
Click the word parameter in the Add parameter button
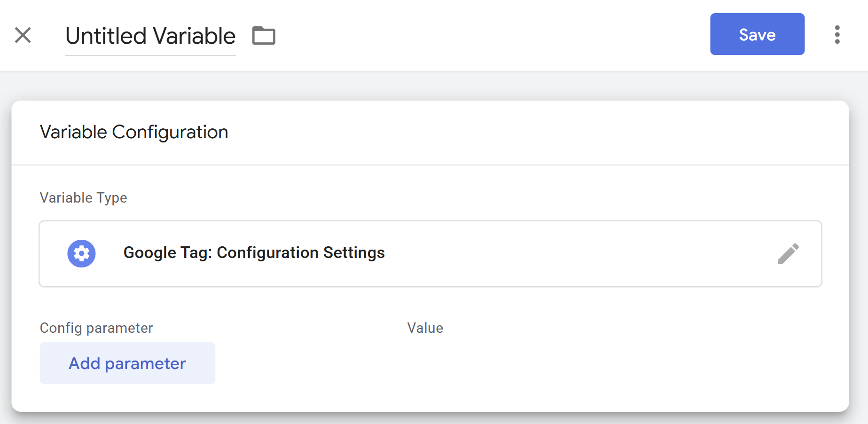145,364
